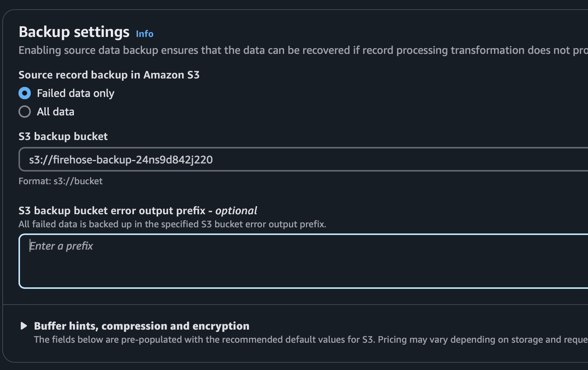Click the italic 'optional' text in prefix label
This screenshot has width=588, height=370.
(x=236, y=211)
